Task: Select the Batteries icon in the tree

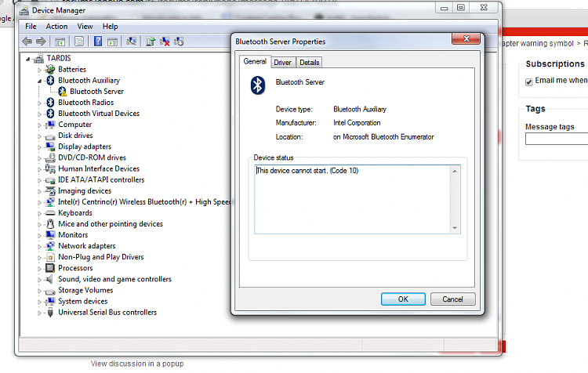Action: coord(50,70)
